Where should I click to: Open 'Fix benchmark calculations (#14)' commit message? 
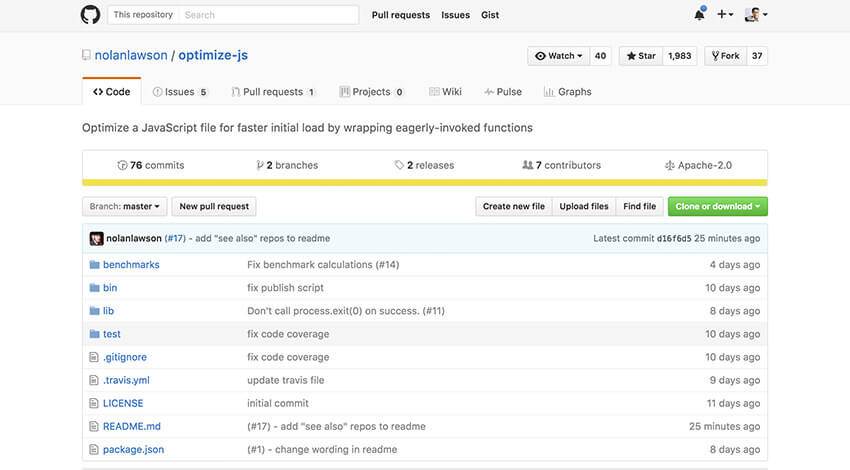coord(323,265)
